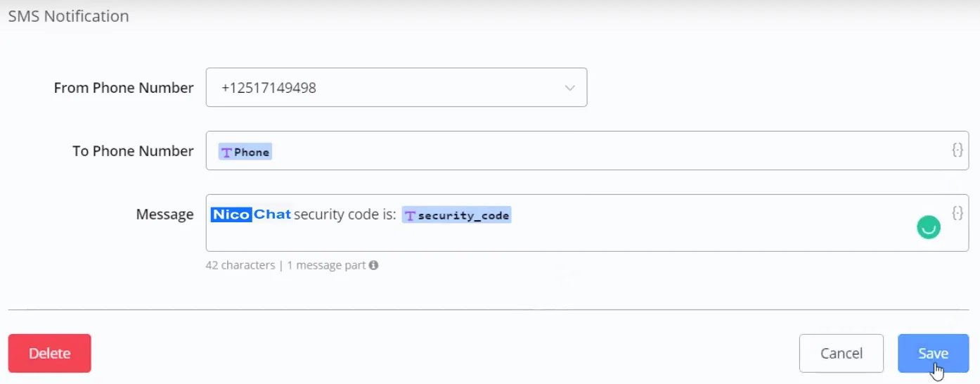Click the T icon on the Phone variable tag

pos(226,152)
